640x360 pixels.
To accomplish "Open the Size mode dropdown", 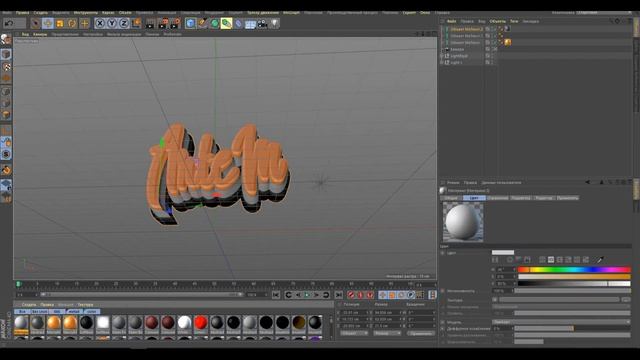I will 387,333.
